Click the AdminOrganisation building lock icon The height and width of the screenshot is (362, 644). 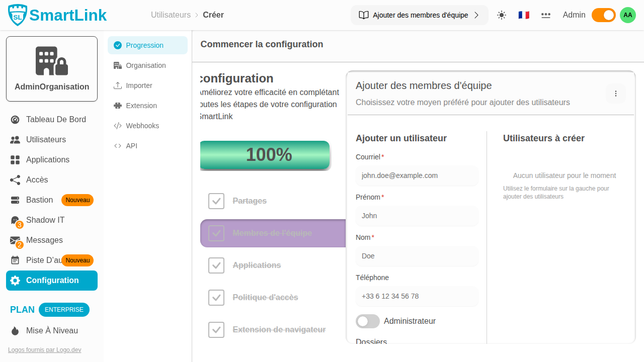point(52,61)
